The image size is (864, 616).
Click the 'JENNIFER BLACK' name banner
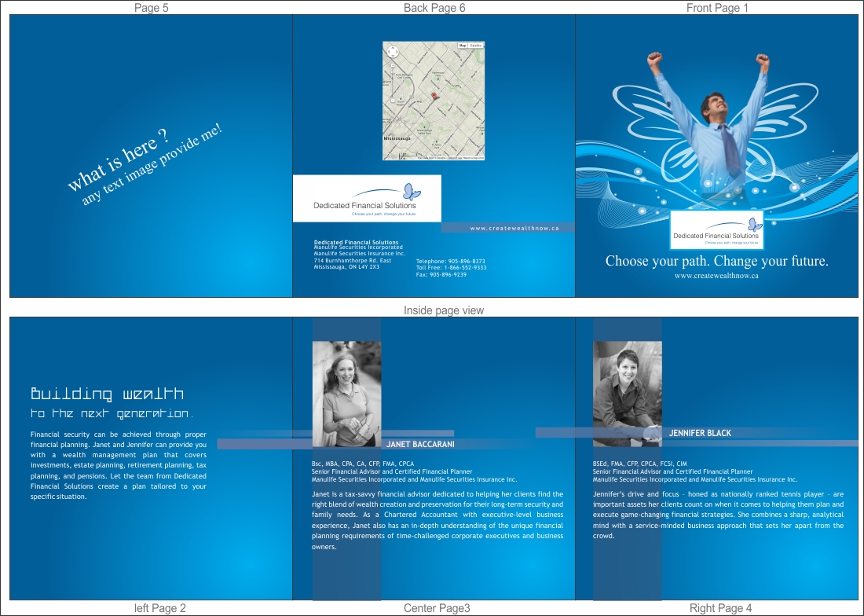701,433
